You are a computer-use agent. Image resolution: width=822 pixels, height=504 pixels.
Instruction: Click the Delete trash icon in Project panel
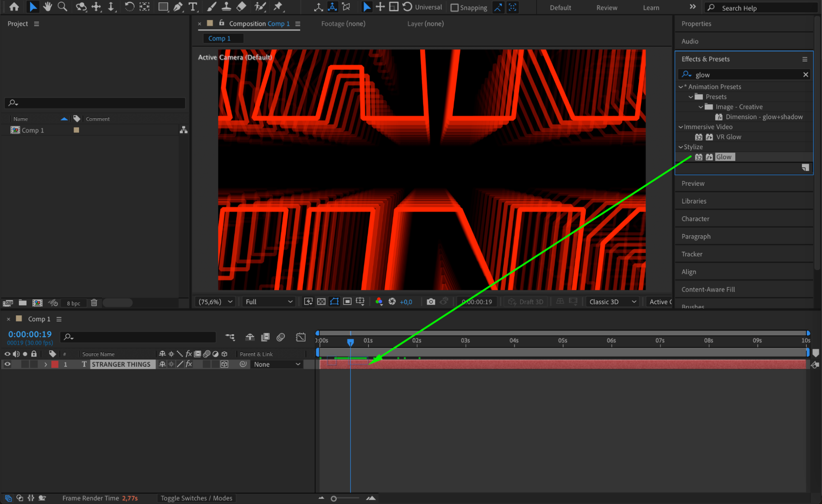94,303
